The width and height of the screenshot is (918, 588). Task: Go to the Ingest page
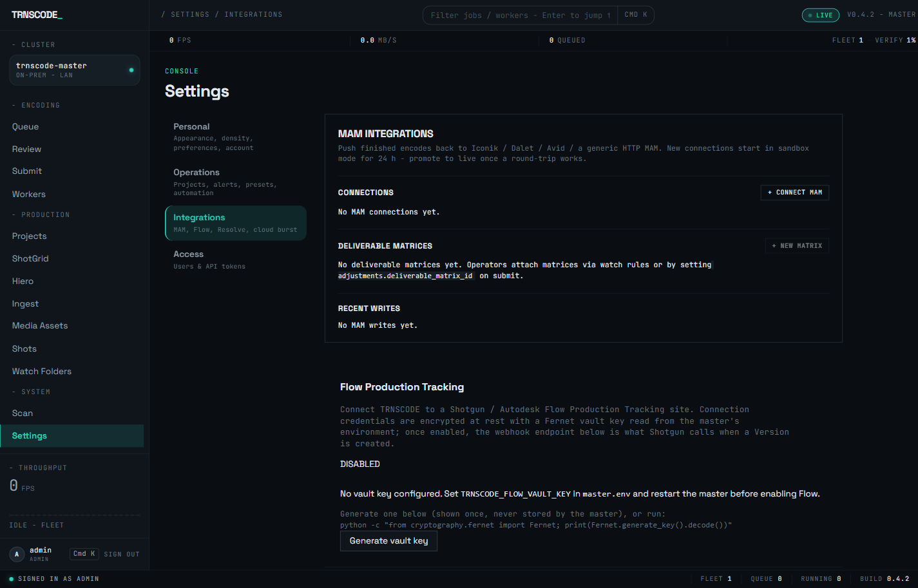tap(25, 304)
